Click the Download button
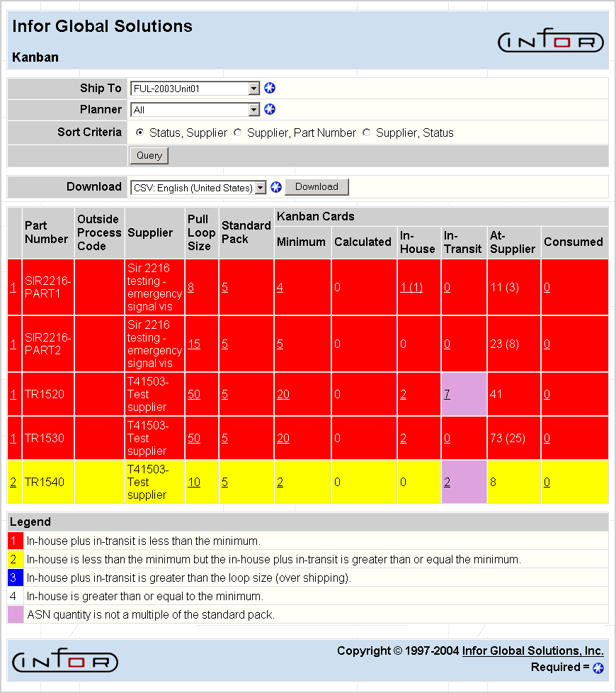The width and height of the screenshot is (616, 693). 316,186
